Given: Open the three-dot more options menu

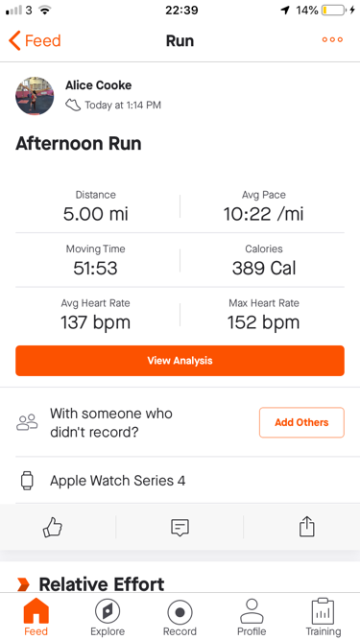Looking at the screenshot, I should [x=332, y=40].
